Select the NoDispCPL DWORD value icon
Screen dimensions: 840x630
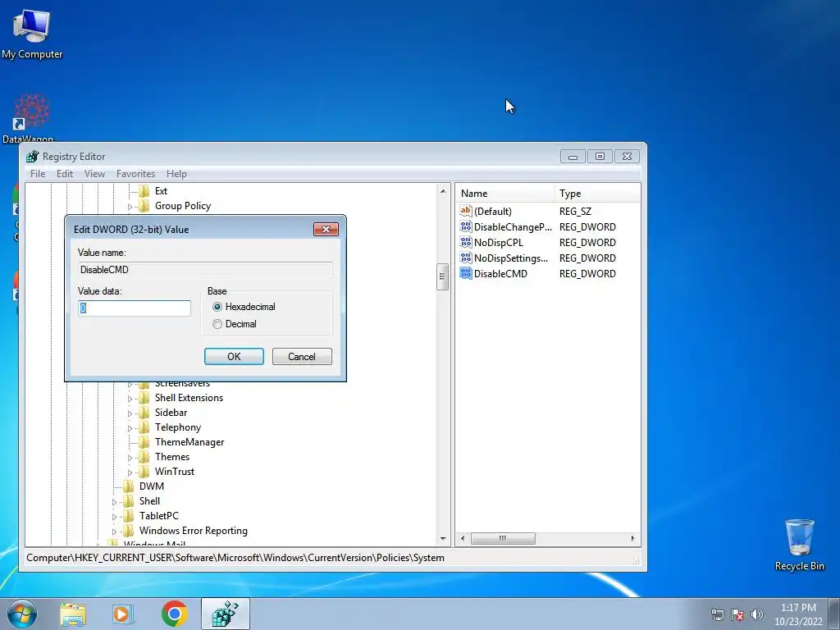click(x=466, y=242)
